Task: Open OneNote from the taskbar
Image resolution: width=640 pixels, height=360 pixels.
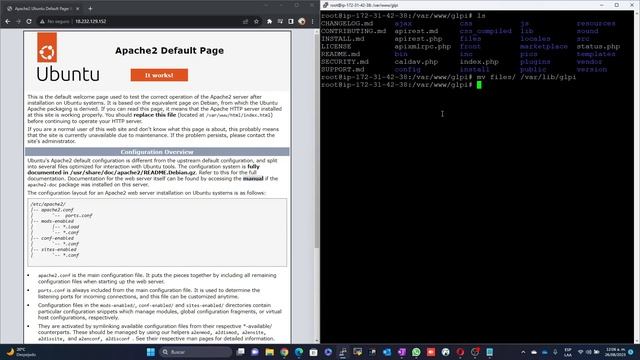Action: [402, 352]
